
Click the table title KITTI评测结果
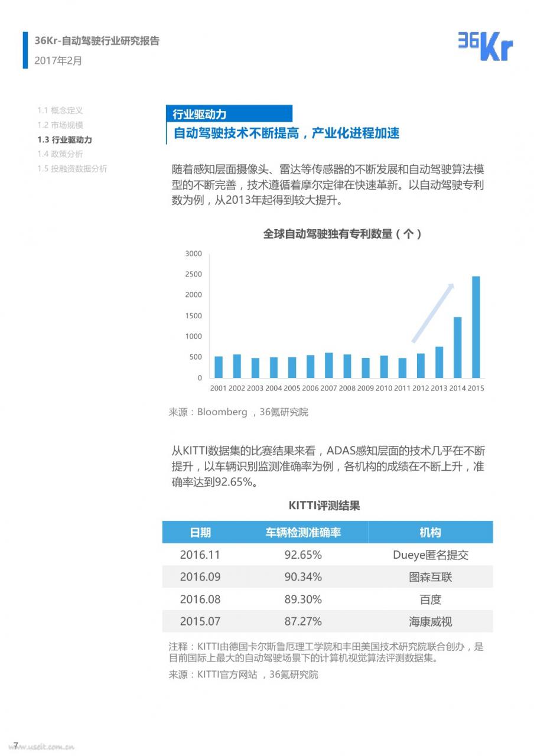tap(324, 506)
